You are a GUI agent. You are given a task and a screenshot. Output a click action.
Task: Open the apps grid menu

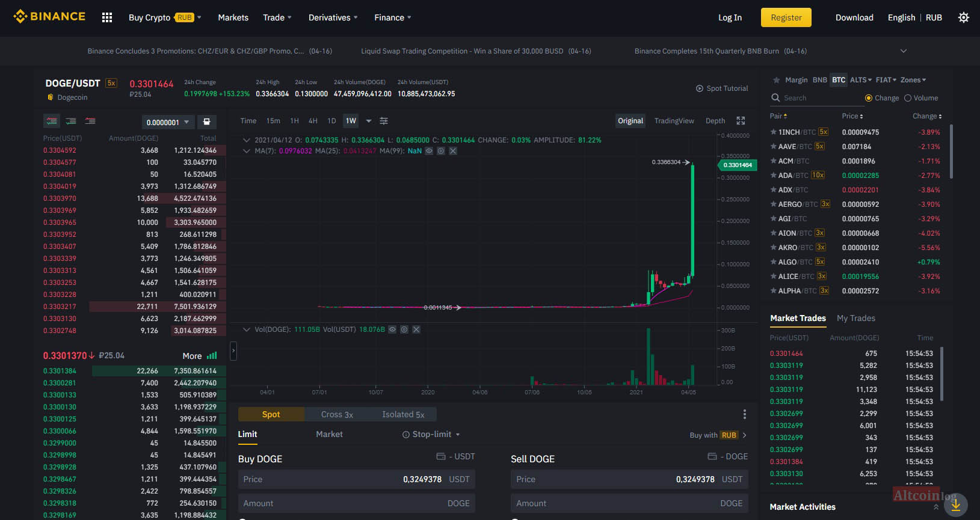click(x=107, y=17)
